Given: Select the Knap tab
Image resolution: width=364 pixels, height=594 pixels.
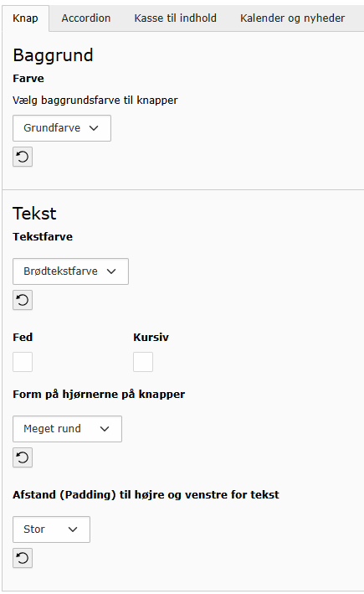Looking at the screenshot, I should [25, 18].
